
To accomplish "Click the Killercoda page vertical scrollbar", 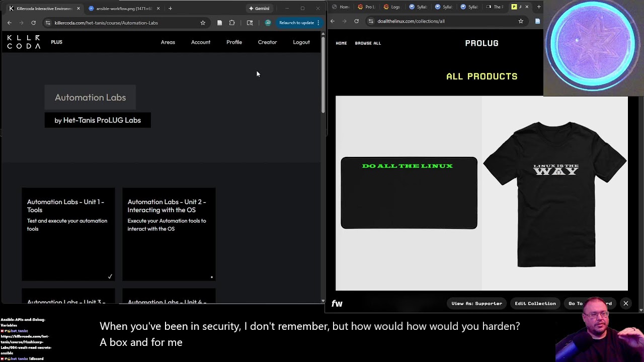I will (323, 75).
